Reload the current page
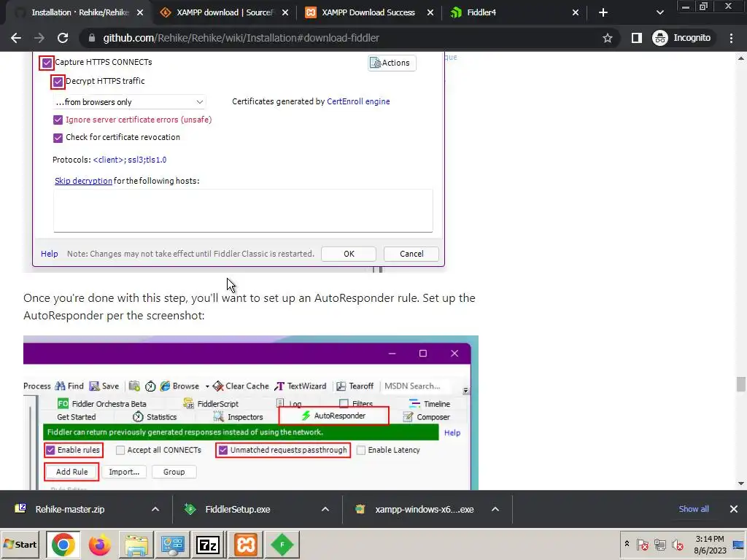 pyautogui.click(x=63, y=38)
